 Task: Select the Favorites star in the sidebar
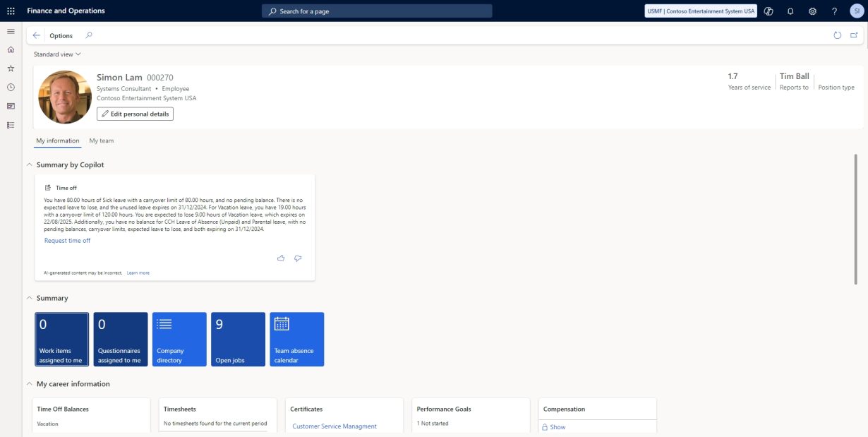point(10,68)
